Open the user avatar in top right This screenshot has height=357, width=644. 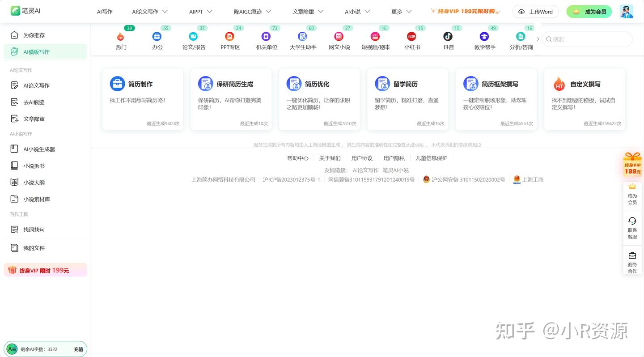pyautogui.click(x=627, y=12)
